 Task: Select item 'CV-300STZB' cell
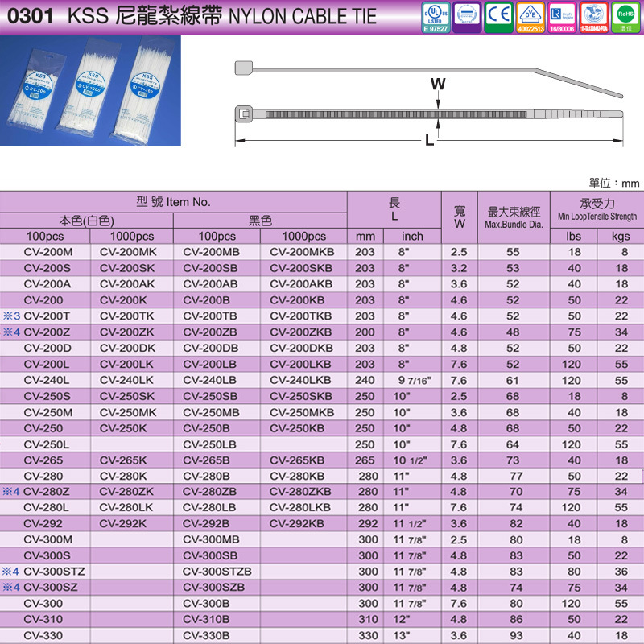click(217, 572)
